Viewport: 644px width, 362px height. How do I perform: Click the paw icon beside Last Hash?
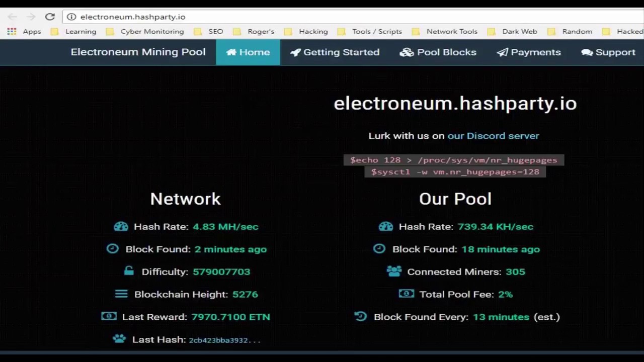click(119, 339)
